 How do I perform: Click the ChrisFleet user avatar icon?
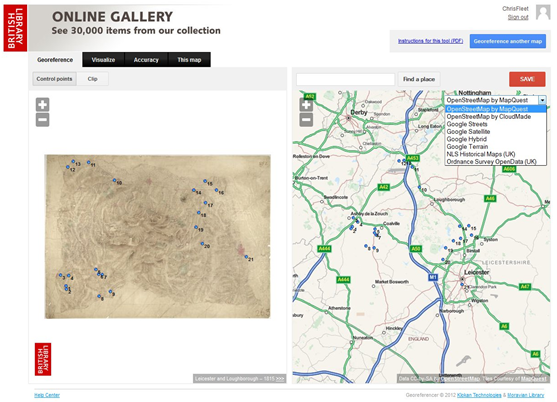[x=543, y=12]
